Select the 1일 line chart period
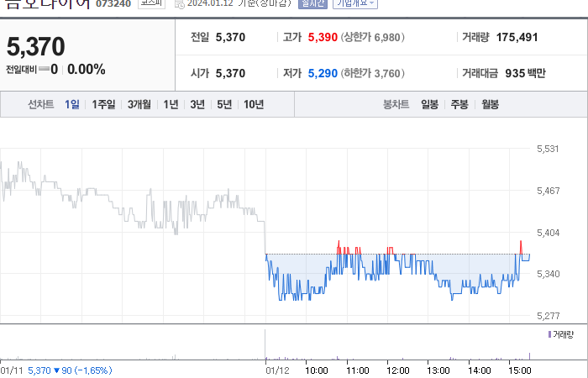The height and width of the screenshot is (378, 588). pos(71,104)
